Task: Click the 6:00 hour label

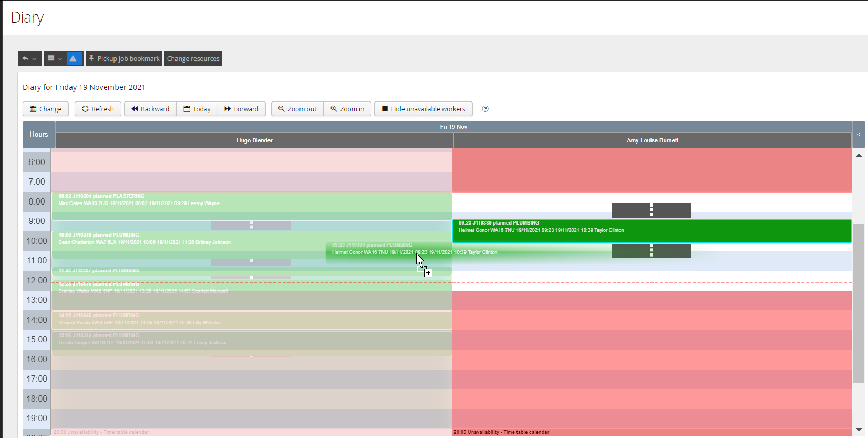Action: pyautogui.click(x=37, y=162)
